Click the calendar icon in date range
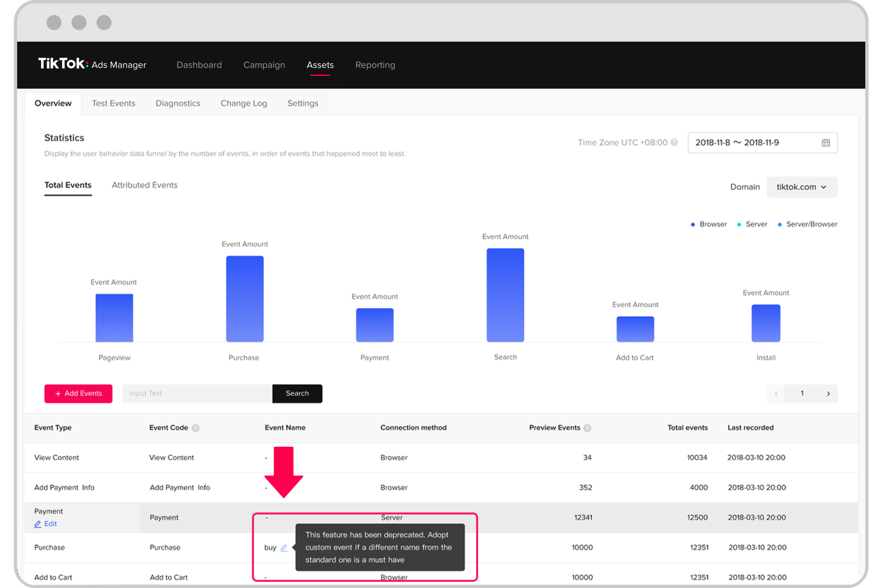882x588 pixels. click(x=826, y=143)
